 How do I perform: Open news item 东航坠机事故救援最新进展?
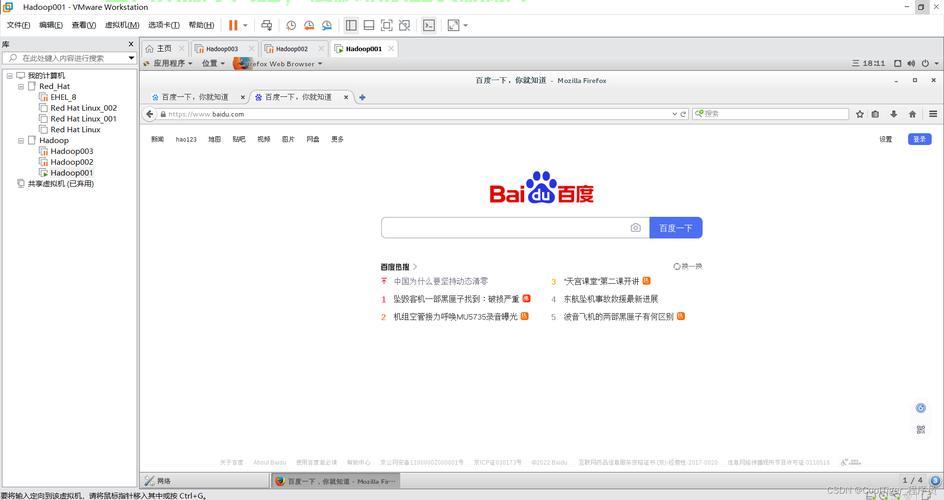click(610, 298)
